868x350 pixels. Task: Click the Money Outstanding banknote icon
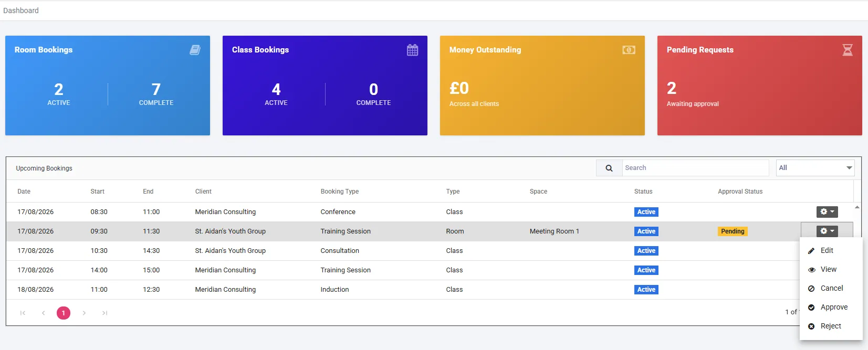tap(629, 50)
